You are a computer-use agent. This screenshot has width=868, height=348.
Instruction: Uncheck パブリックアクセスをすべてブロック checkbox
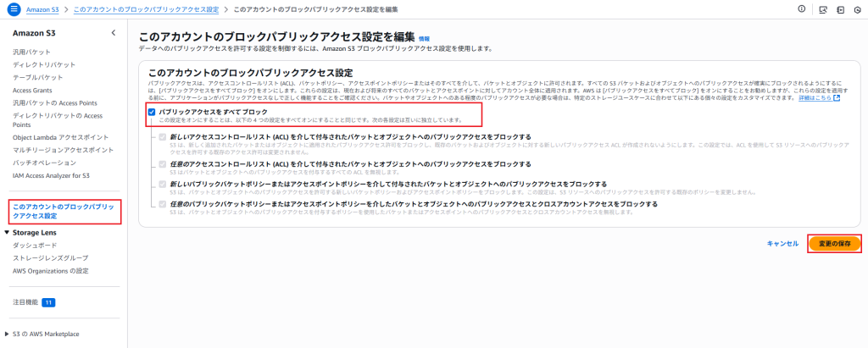(152, 112)
